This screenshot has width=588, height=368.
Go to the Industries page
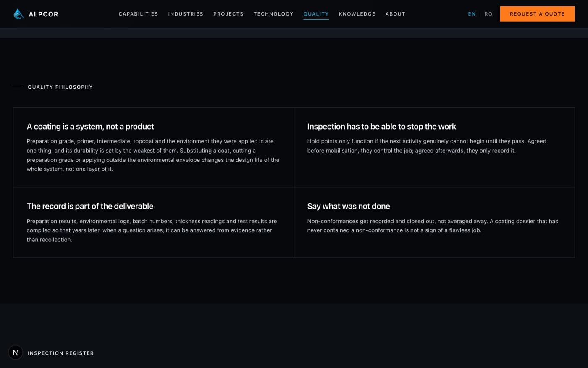186,14
